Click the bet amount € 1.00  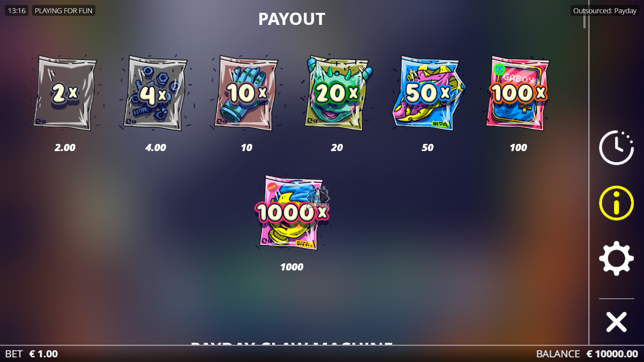point(43,354)
